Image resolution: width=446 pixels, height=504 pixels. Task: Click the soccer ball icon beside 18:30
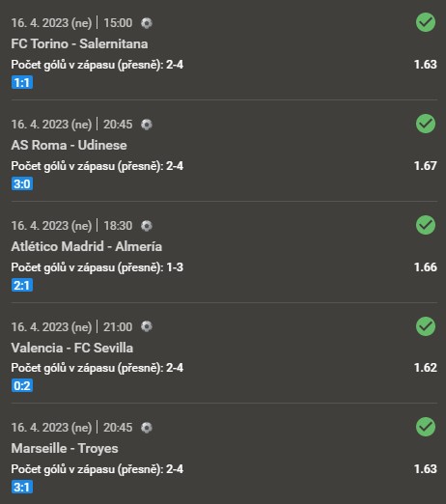(x=147, y=226)
